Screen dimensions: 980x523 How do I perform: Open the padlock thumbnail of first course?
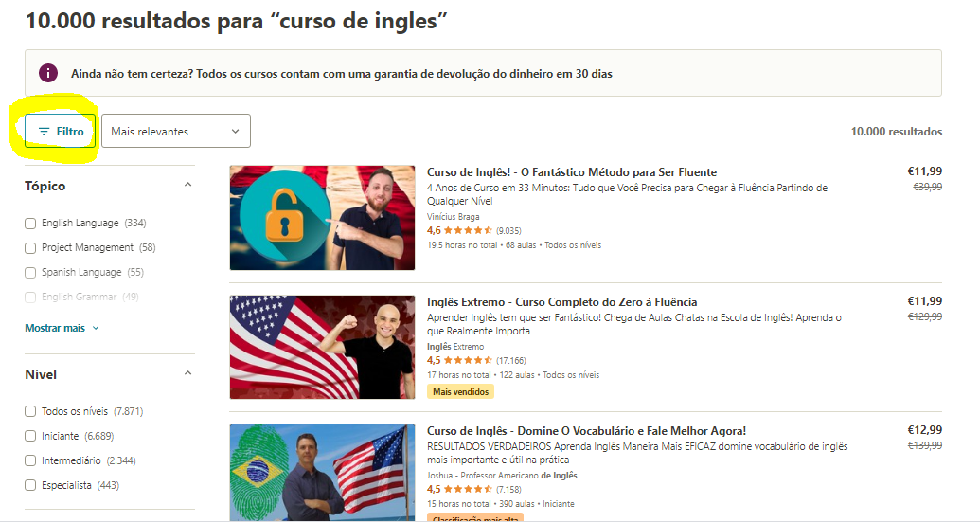(x=322, y=218)
